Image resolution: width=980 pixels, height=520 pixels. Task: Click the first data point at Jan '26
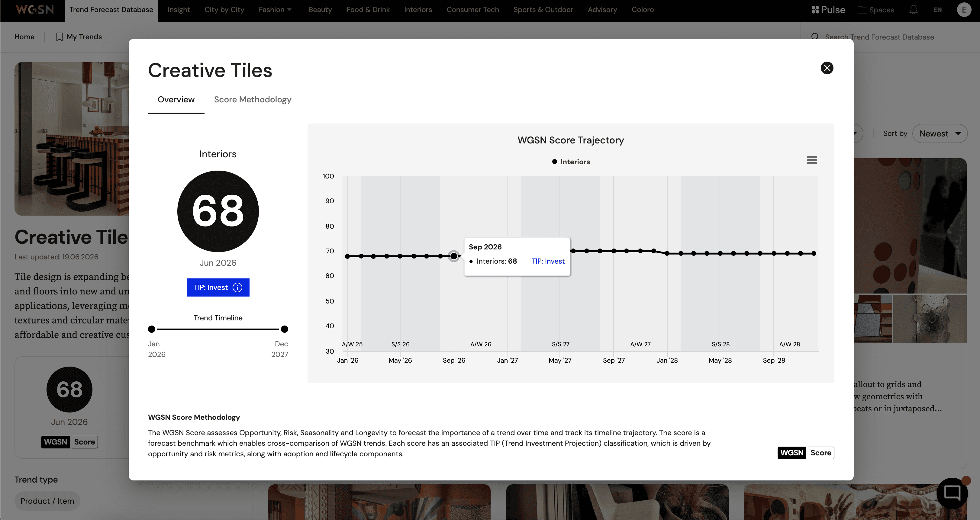(x=347, y=256)
